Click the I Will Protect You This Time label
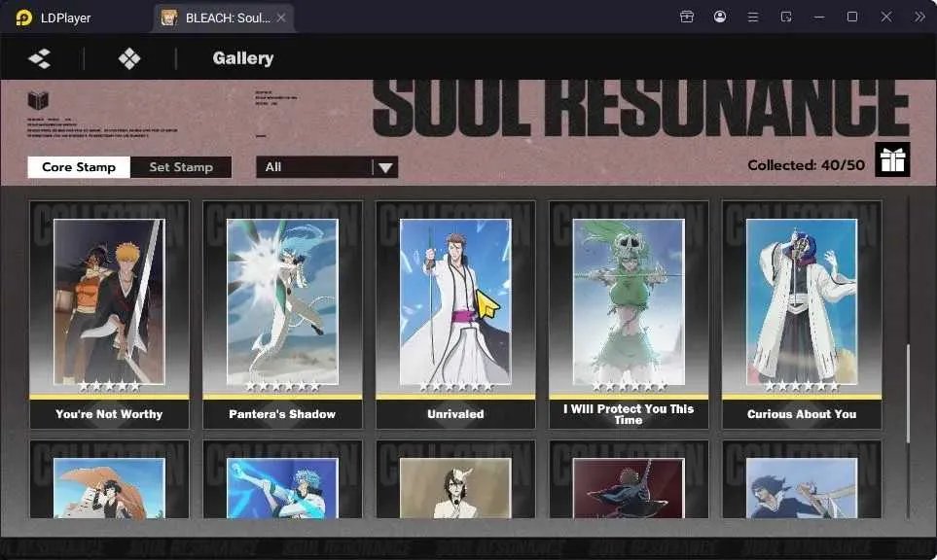The image size is (937, 560). (x=629, y=414)
